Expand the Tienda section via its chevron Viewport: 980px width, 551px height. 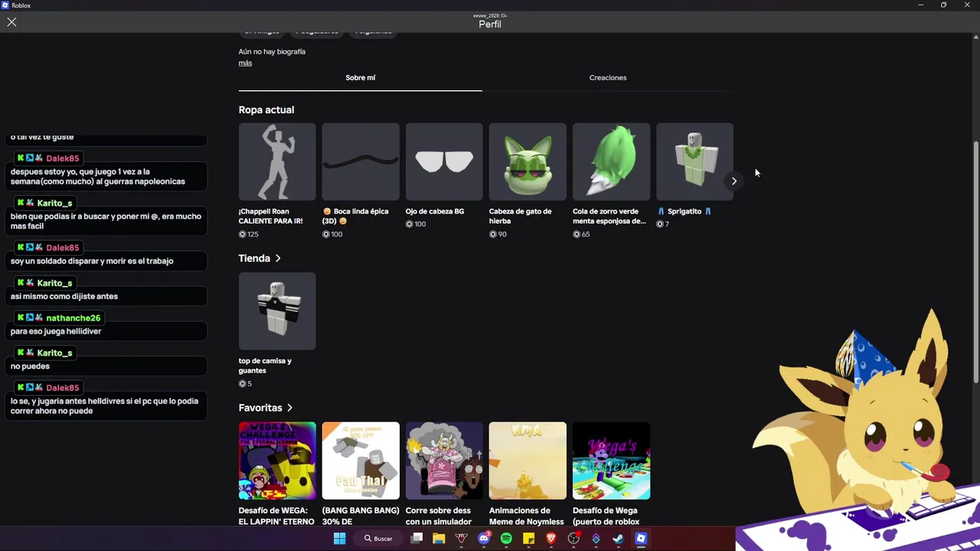point(278,259)
